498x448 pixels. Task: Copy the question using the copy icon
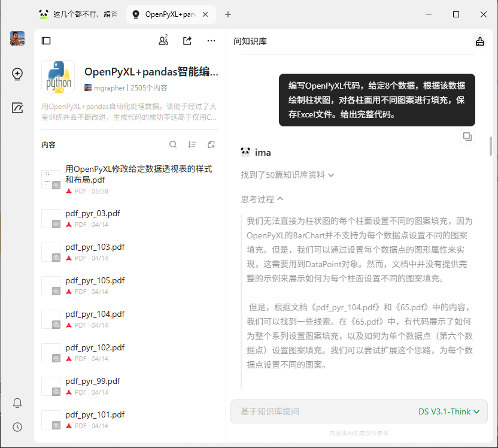click(467, 136)
